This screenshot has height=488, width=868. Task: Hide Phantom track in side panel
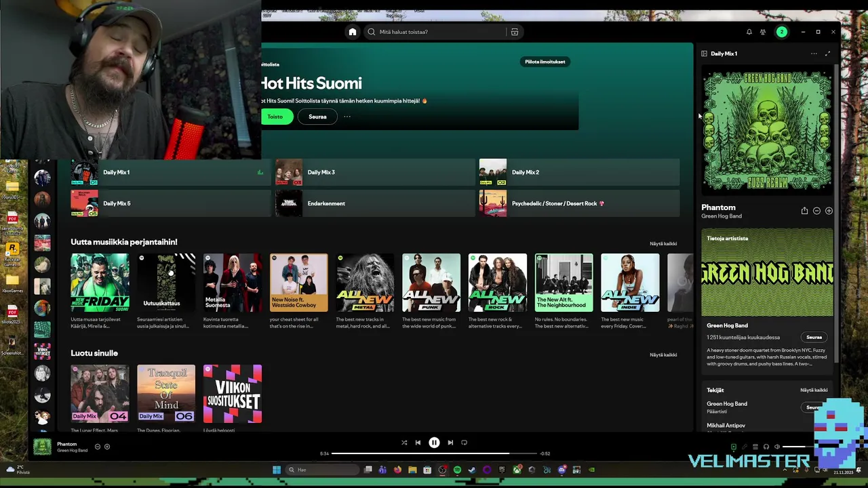pyautogui.click(x=816, y=211)
